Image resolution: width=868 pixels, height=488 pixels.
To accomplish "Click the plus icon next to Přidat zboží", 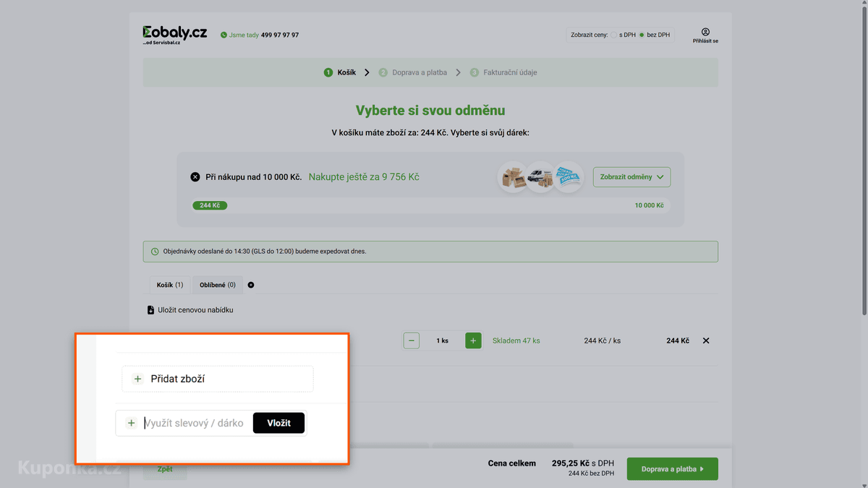I will pos(137,379).
